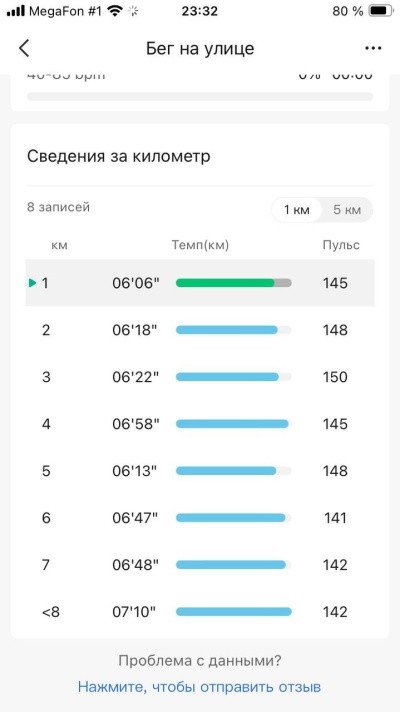Tap the Темп(км) column header
The width and height of the screenshot is (400, 712).
tap(200, 245)
